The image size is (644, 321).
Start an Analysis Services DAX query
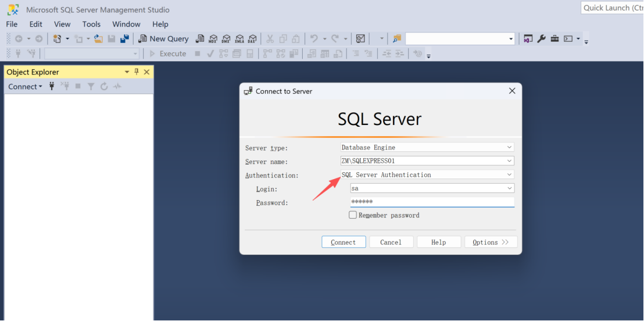click(253, 38)
